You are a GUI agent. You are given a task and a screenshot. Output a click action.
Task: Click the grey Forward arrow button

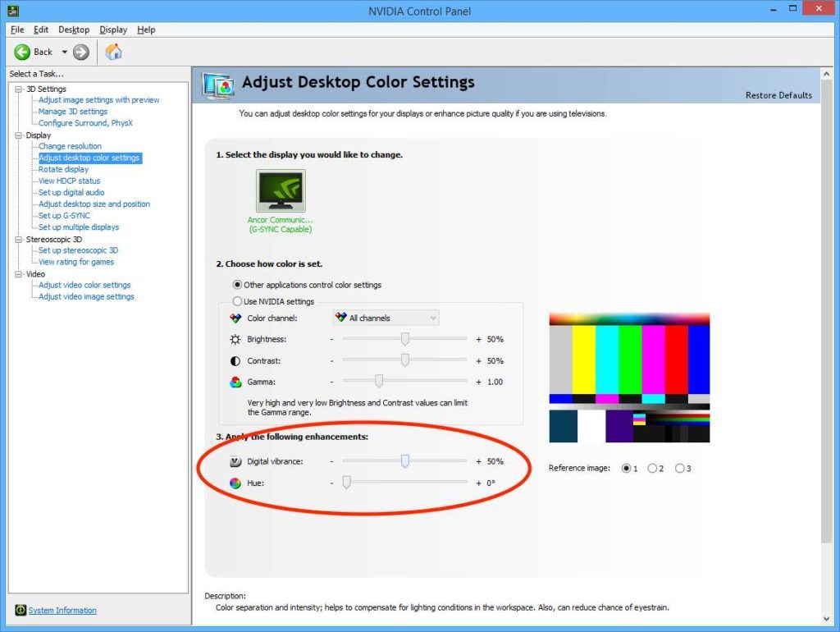81,52
